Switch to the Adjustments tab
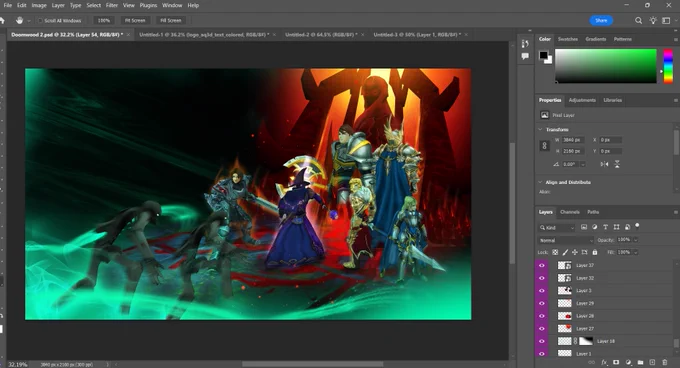 coord(582,100)
